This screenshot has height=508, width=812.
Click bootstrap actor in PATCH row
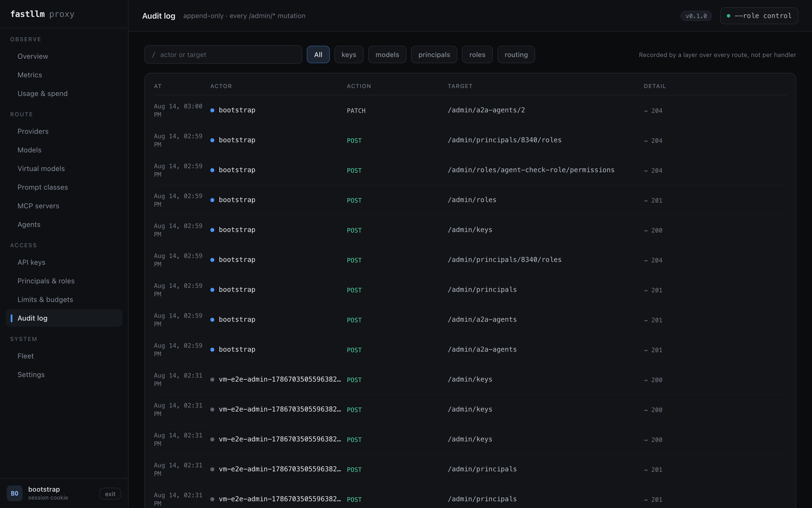coord(237,110)
